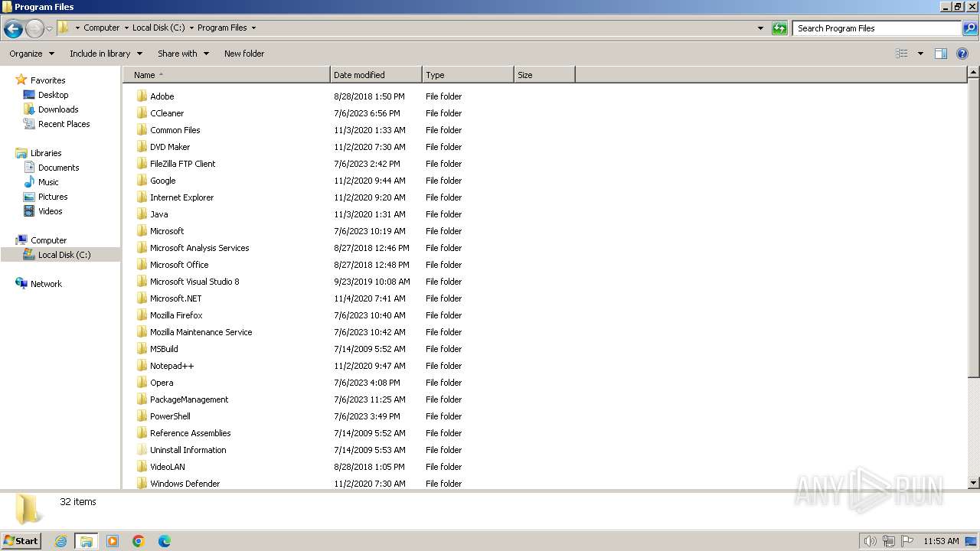Sort by Date modified column header
The height and width of the screenshot is (551, 980).
pos(376,75)
